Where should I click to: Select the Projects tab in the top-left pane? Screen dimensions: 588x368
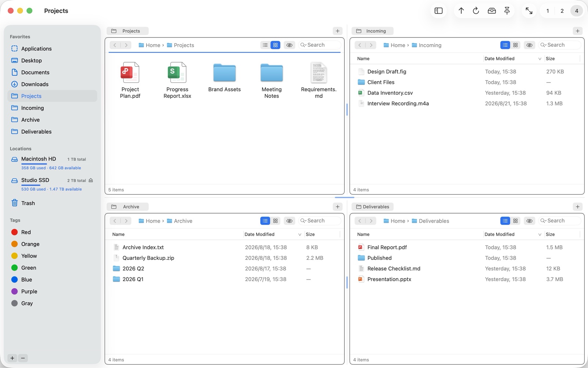click(128, 31)
